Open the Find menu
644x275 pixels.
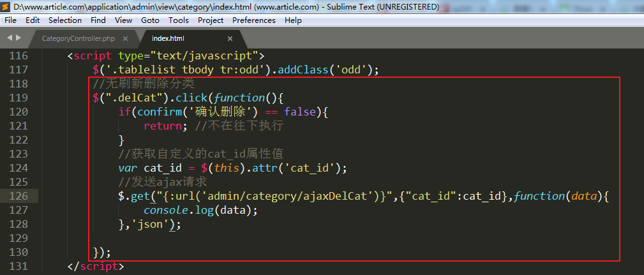98,20
